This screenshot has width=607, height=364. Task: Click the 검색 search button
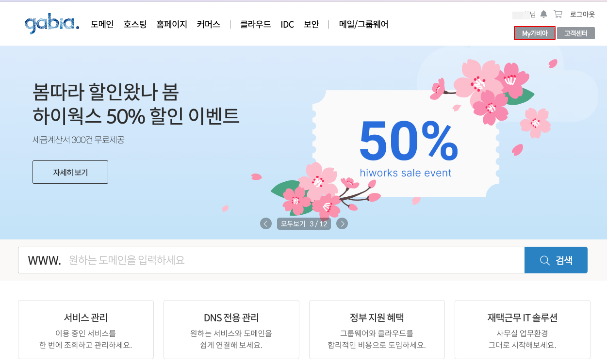coord(556,260)
